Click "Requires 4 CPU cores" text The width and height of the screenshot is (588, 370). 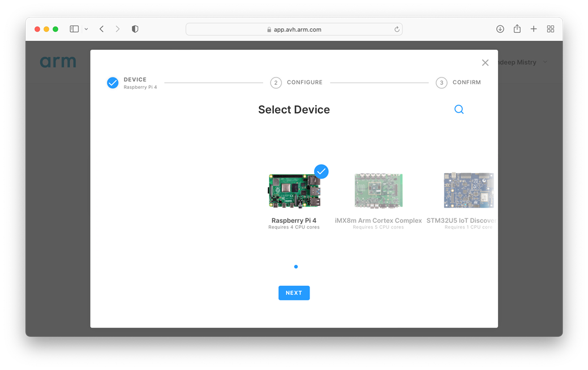pyautogui.click(x=294, y=227)
